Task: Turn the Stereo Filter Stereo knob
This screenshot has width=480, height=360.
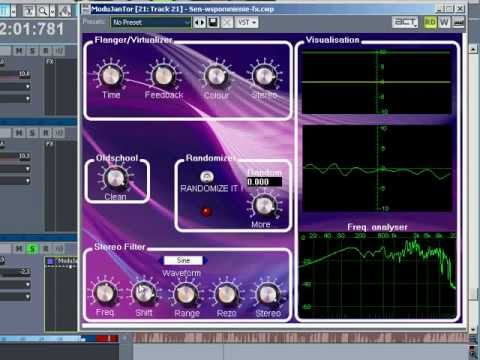Action: pyautogui.click(x=268, y=294)
